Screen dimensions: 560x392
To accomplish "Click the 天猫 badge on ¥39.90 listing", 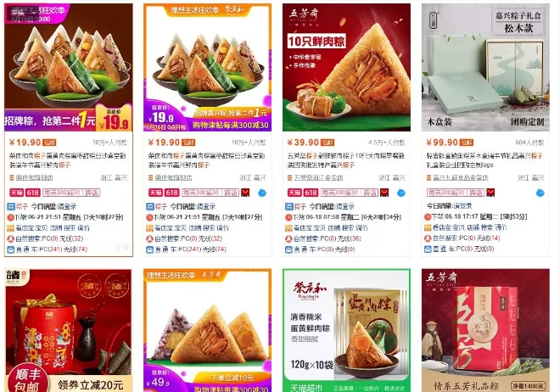I will (294, 193).
